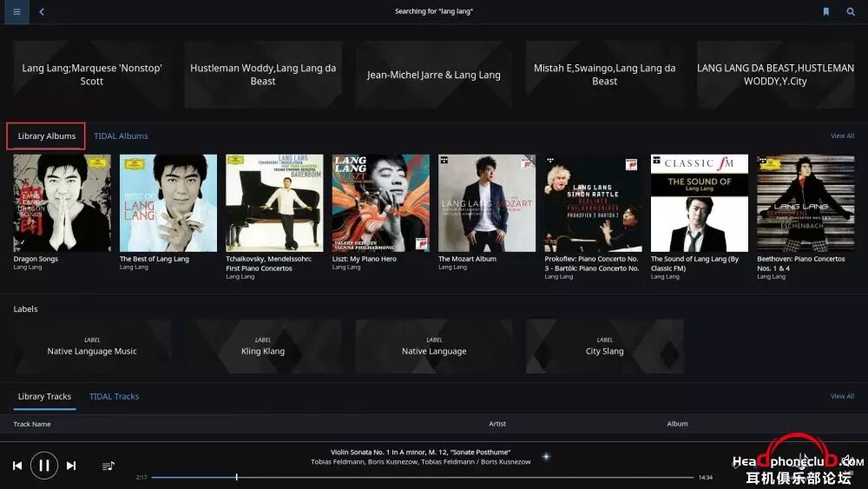The height and width of the screenshot is (489, 868).
Task: Click now playing title Violin Sonata No. 1
Action: 420,452
